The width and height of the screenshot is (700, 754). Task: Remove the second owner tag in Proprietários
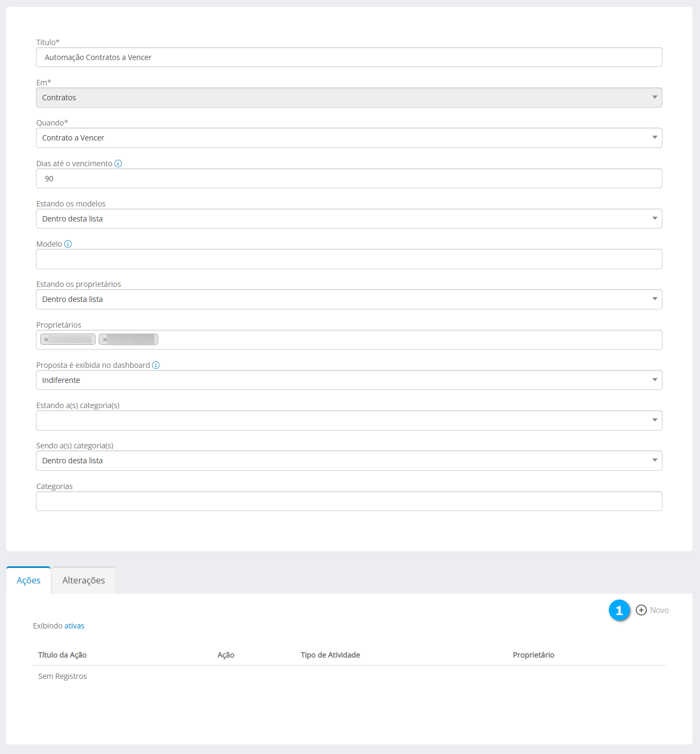pos(105,339)
